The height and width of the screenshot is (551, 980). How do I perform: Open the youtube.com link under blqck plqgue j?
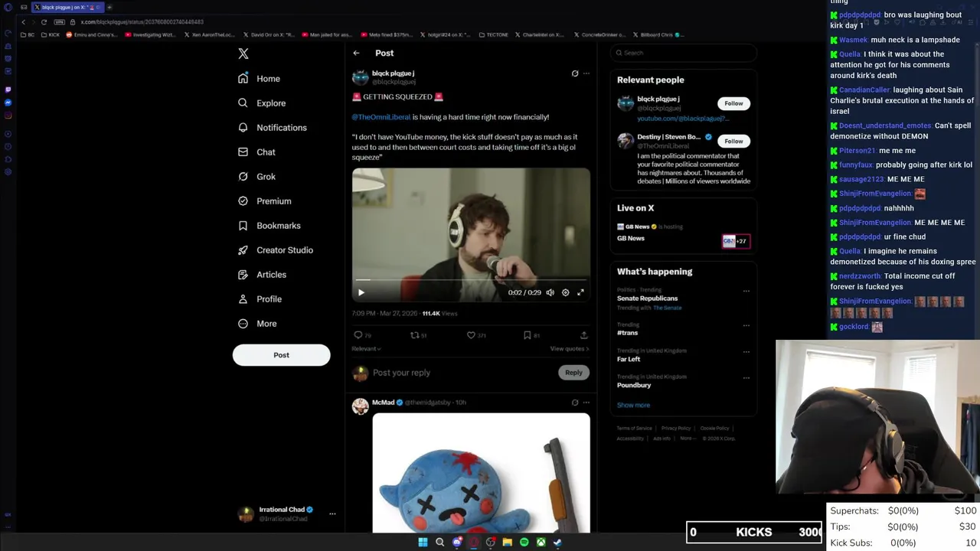point(683,119)
